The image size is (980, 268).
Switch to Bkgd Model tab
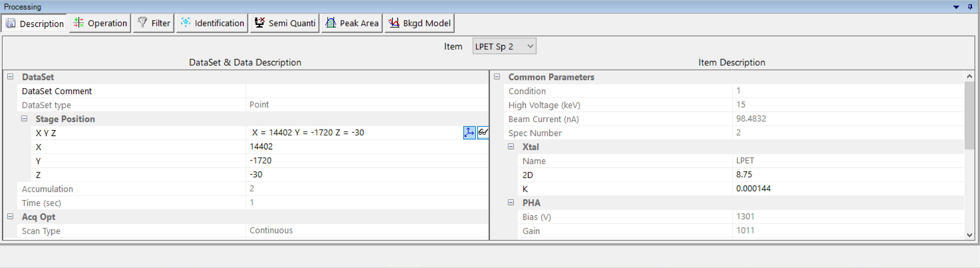pyautogui.click(x=419, y=23)
